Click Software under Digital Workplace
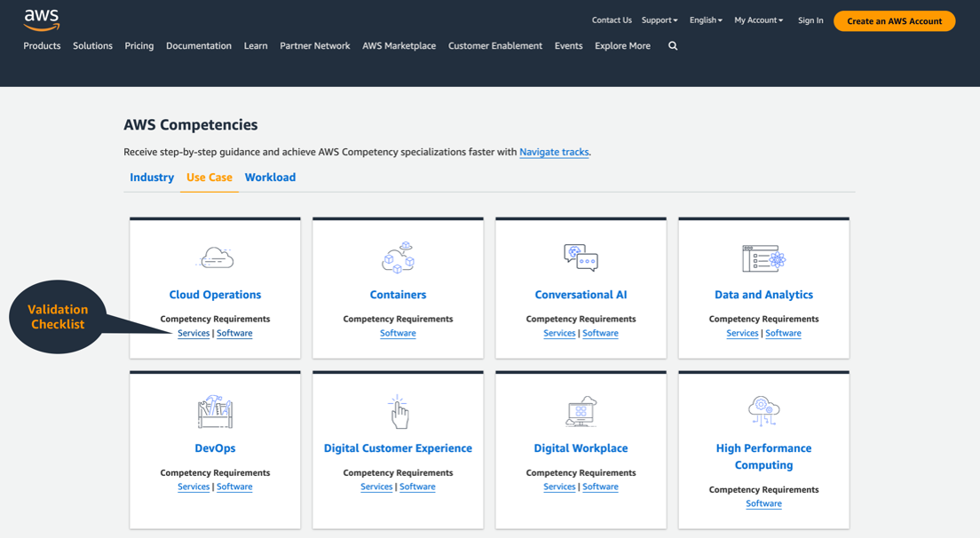 tap(601, 487)
